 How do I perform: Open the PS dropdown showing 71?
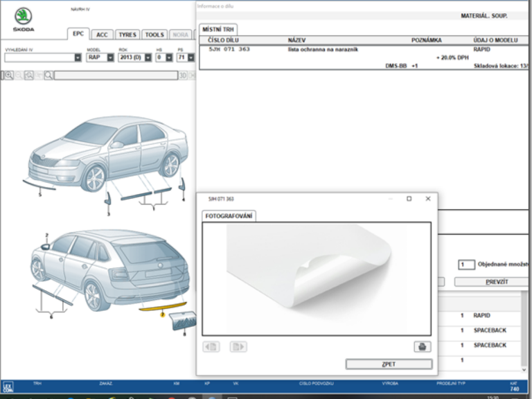[x=190, y=57]
